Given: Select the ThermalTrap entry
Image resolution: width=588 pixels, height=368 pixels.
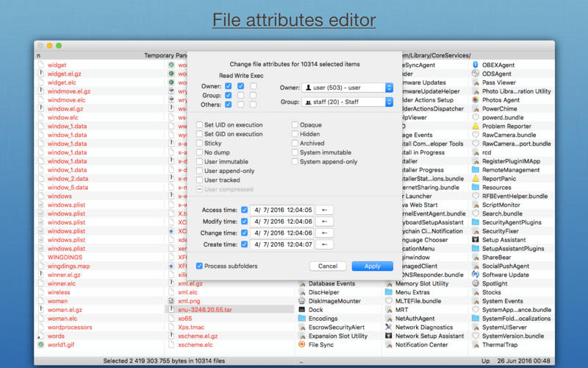Looking at the screenshot, I should pos(500,344).
